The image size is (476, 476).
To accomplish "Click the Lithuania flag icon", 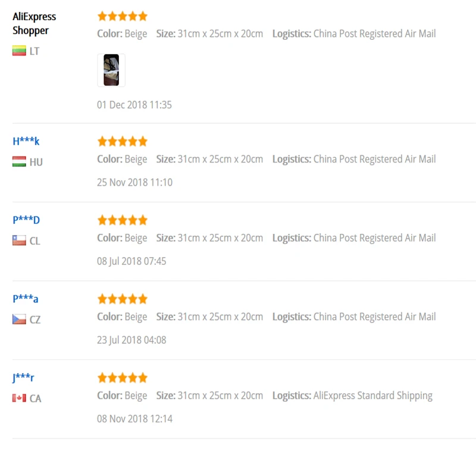I will coord(19,51).
